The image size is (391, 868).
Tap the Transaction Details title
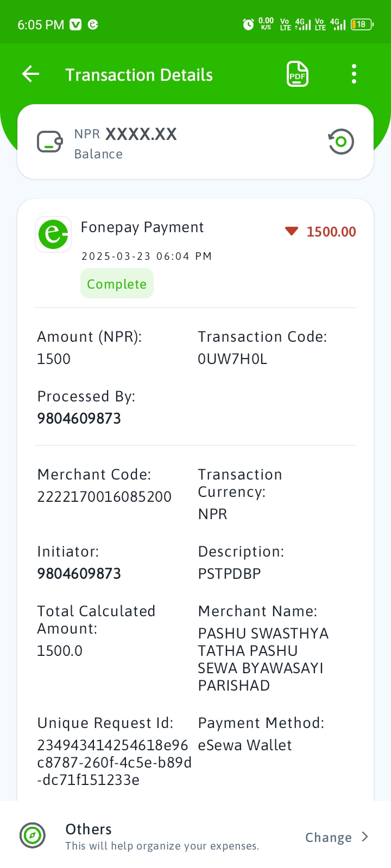(x=139, y=75)
